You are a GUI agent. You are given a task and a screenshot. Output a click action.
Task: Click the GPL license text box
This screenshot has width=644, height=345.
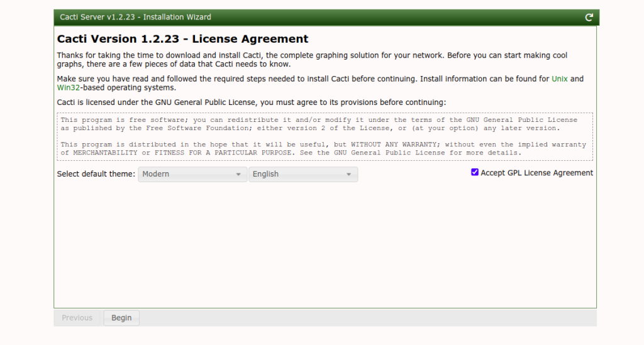(x=325, y=136)
